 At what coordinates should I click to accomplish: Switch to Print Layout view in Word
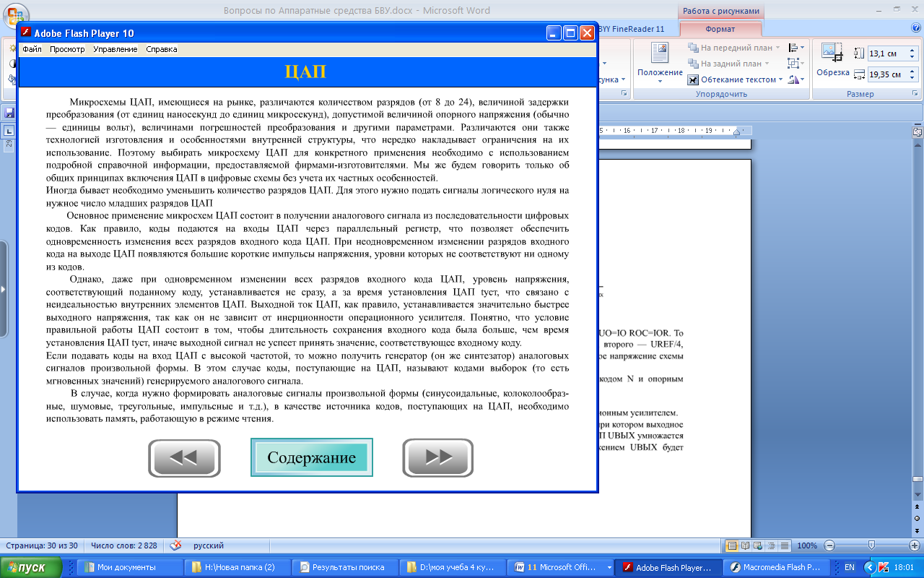pos(732,545)
